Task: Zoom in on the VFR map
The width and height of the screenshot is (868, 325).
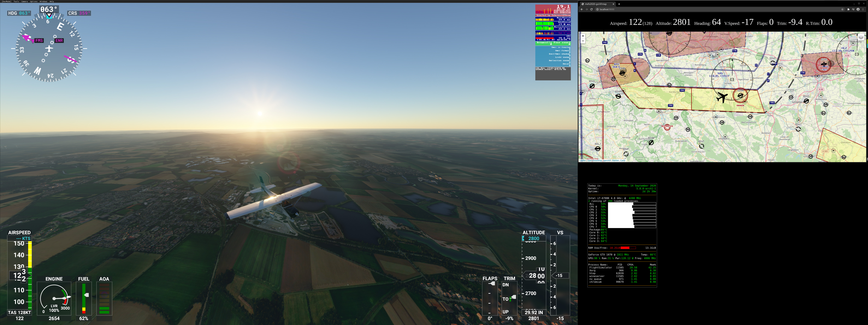Action: (583, 36)
